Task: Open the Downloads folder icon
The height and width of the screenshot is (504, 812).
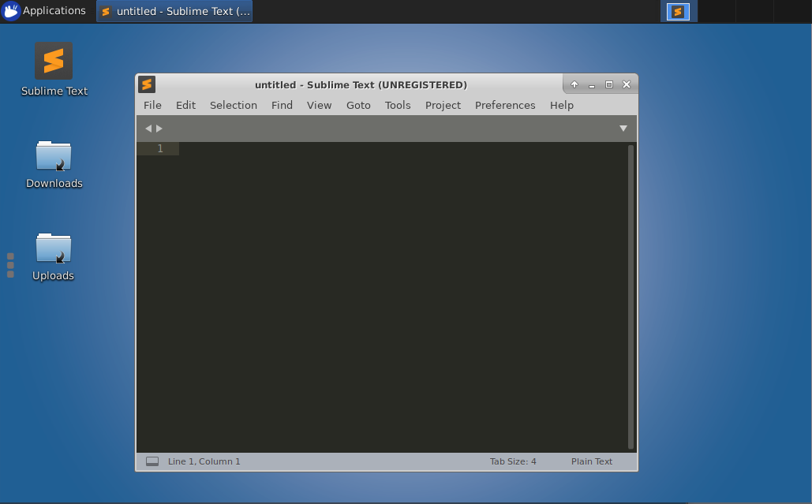Action: pyautogui.click(x=54, y=156)
